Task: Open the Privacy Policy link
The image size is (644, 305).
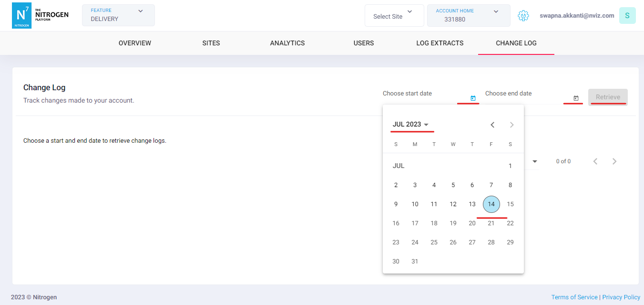Action: pos(621,297)
